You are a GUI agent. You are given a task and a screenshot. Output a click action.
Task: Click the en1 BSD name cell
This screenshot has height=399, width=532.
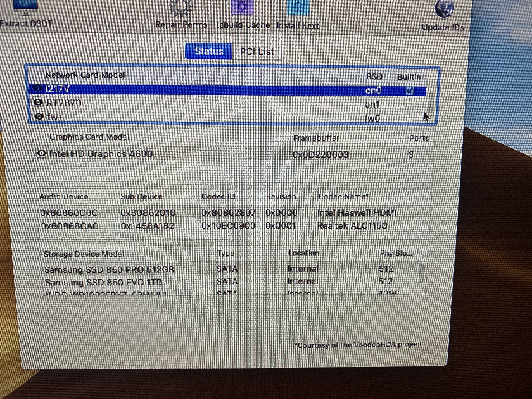372,105
